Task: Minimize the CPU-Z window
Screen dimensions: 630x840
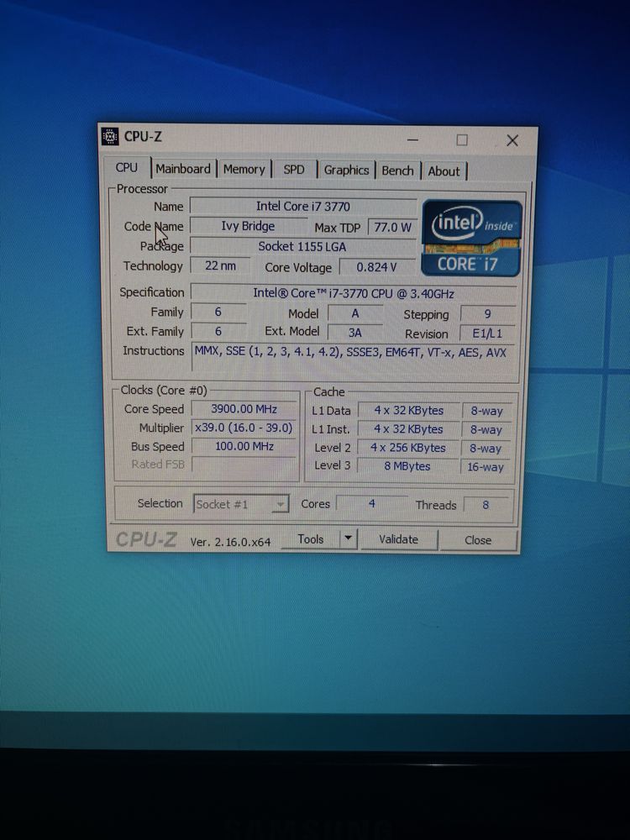Action: [x=412, y=139]
